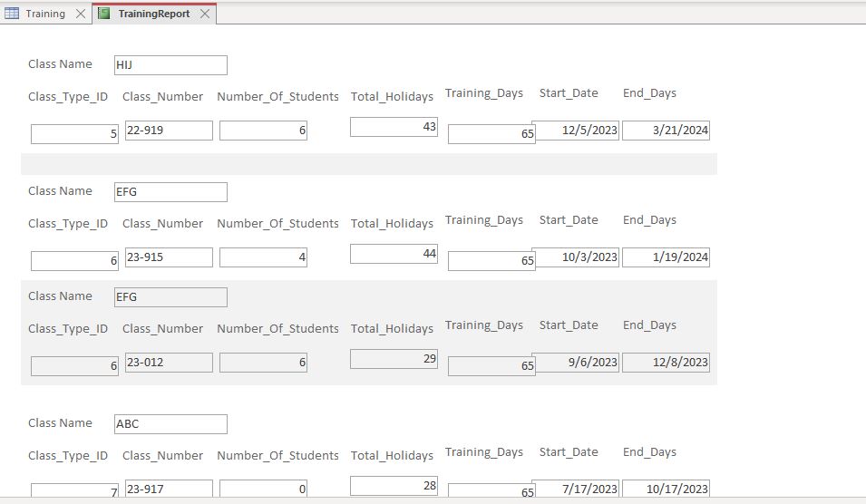Select Start_Date field 10/3/2023
Viewport: 866px width, 504px height.
point(575,257)
